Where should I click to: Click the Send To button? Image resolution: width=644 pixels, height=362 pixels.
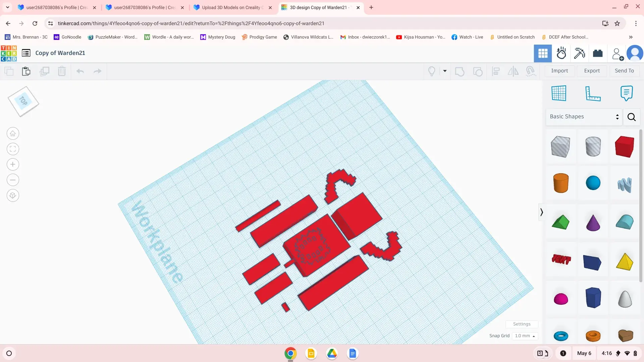(624, 71)
